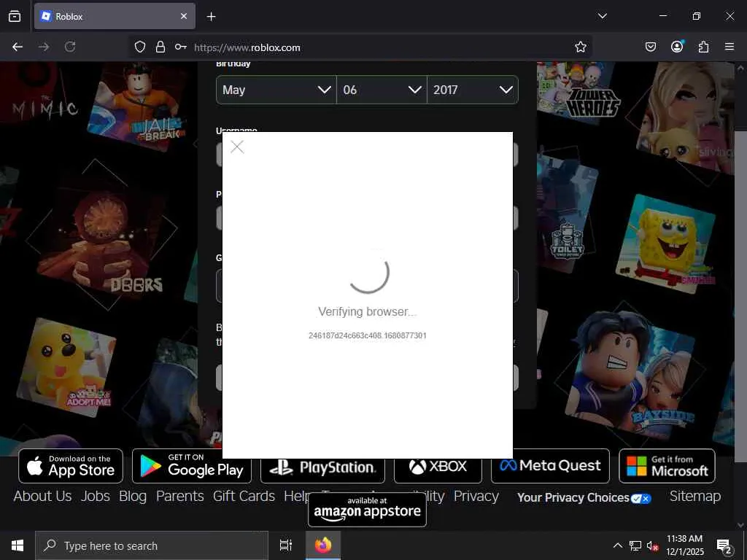Click the page vertical scrollbar
The image size is (747, 560).
(740, 295)
